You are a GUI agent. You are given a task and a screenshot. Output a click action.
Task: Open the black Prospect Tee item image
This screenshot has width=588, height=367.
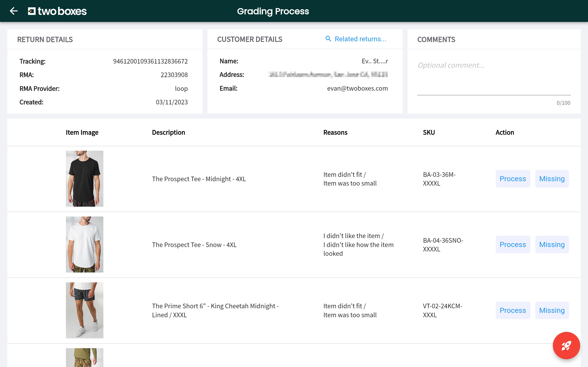(85, 179)
